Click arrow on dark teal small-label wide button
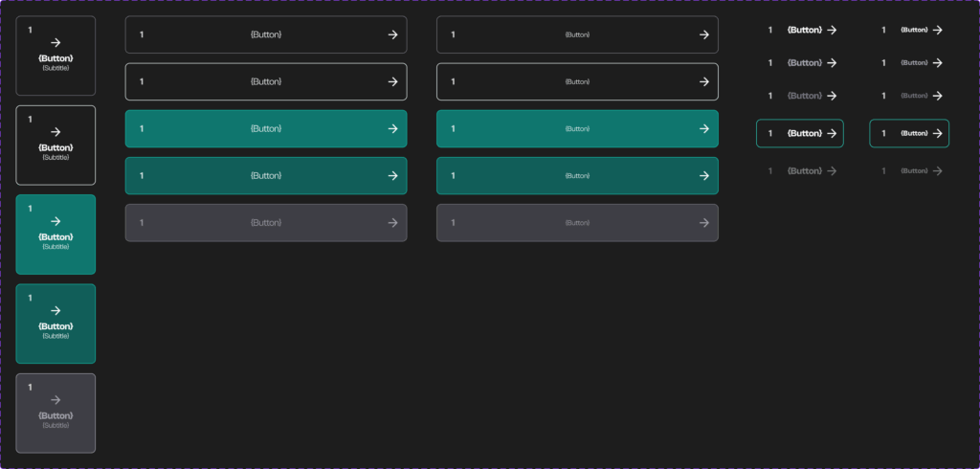This screenshot has height=469, width=980. coord(704,176)
